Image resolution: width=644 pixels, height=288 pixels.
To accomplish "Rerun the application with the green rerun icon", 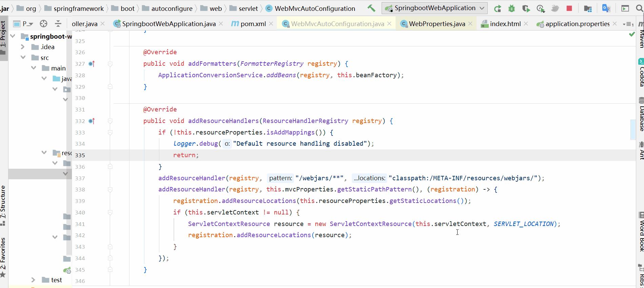I will tap(497, 8).
